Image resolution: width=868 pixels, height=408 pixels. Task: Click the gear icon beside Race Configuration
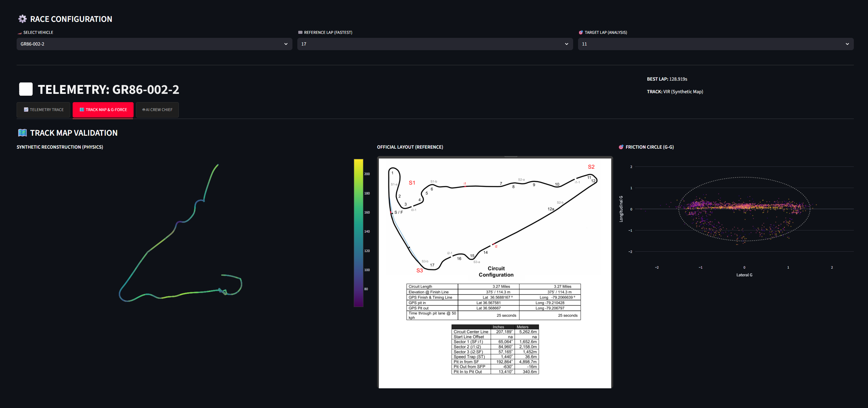(22, 19)
